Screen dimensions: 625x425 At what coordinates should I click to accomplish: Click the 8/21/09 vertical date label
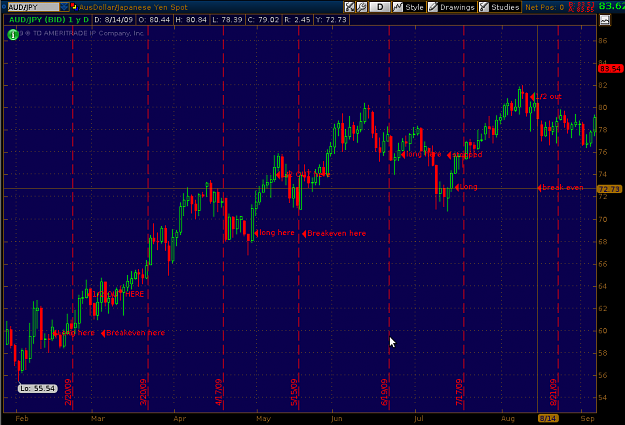(554, 392)
